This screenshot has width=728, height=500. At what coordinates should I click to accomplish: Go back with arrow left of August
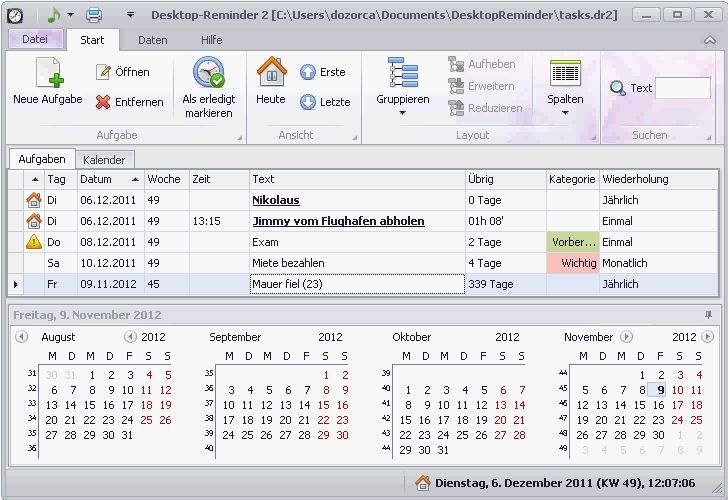click(21, 337)
